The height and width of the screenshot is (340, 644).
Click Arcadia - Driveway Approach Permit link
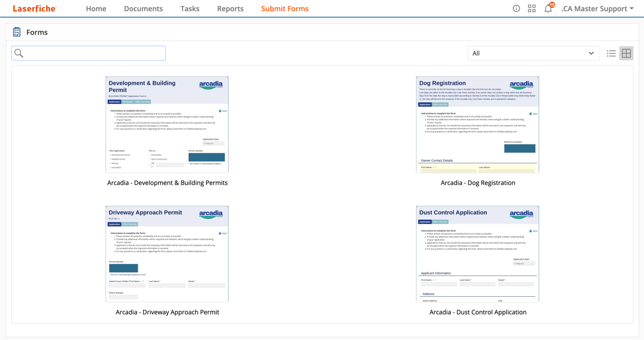[168, 312]
